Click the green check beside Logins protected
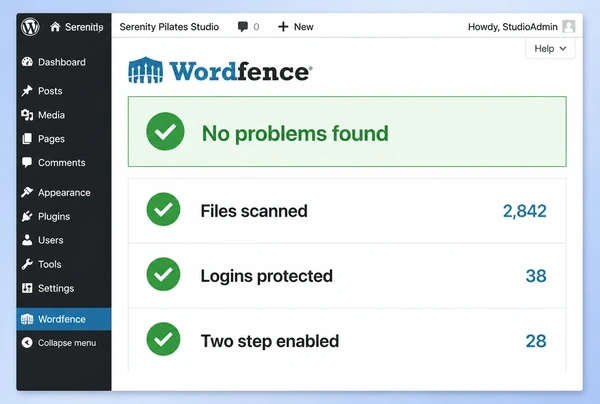The image size is (600, 404). click(163, 274)
